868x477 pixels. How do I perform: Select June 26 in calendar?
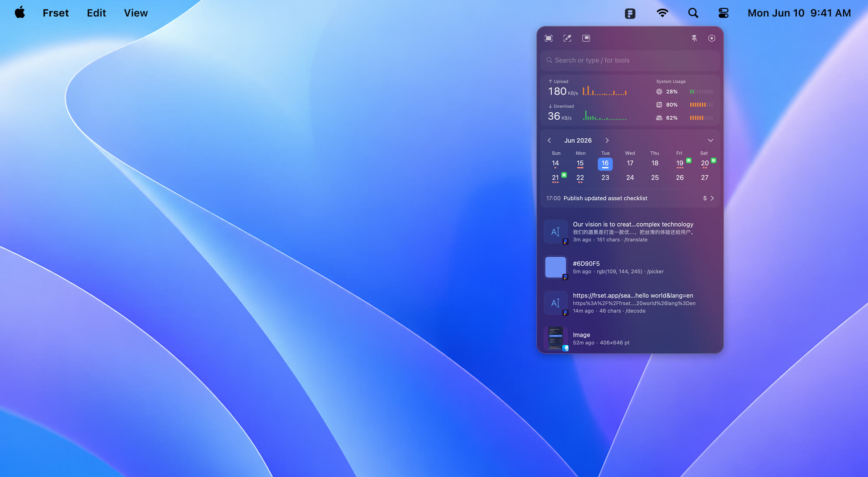(x=680, y=178)
